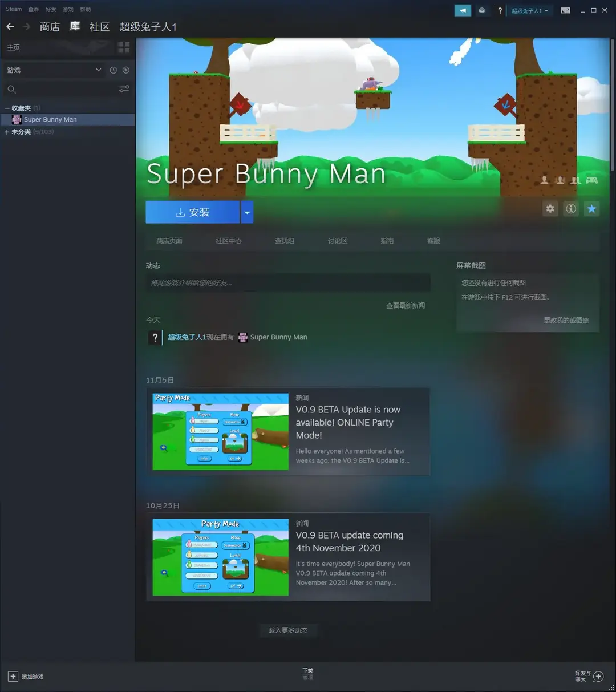
Task: Click Super Bunny Man icon in activity entry
Action: tap(243, 337)
